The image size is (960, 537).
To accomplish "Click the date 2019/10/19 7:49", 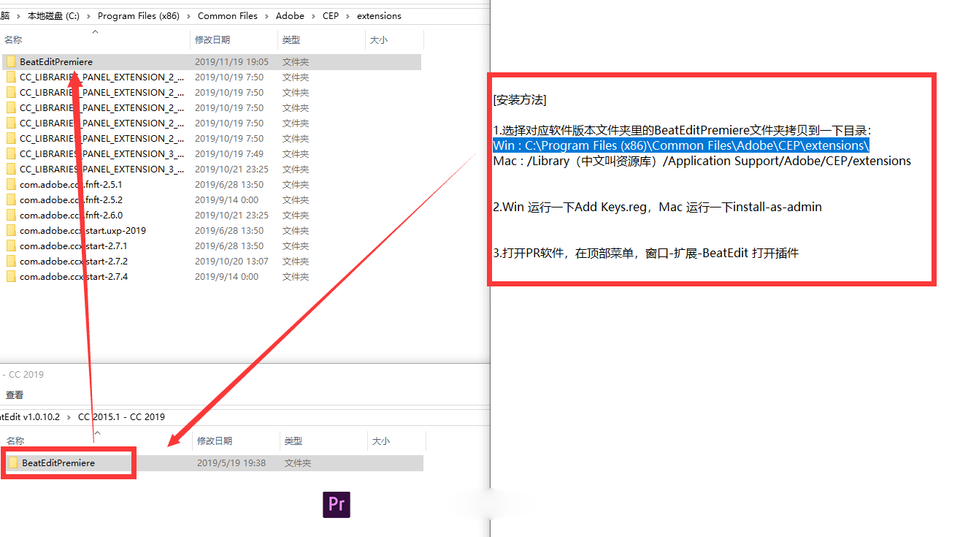I will click(x=229, y=154).
